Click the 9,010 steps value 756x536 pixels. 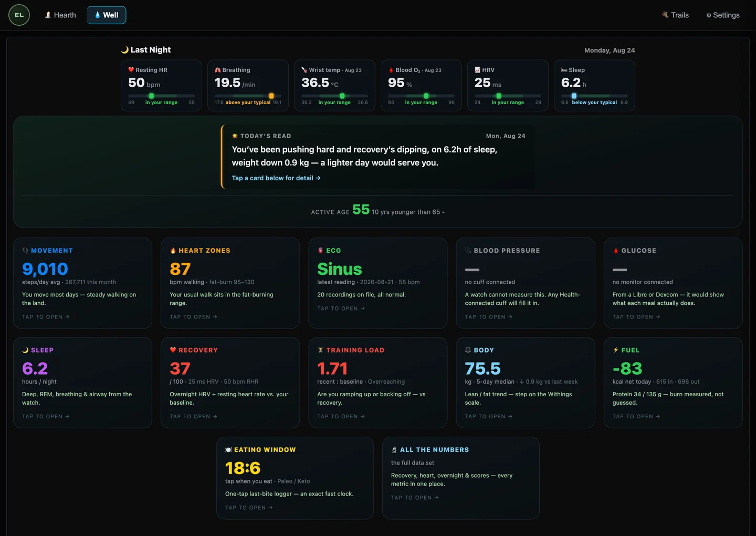(x=45, y=269)
